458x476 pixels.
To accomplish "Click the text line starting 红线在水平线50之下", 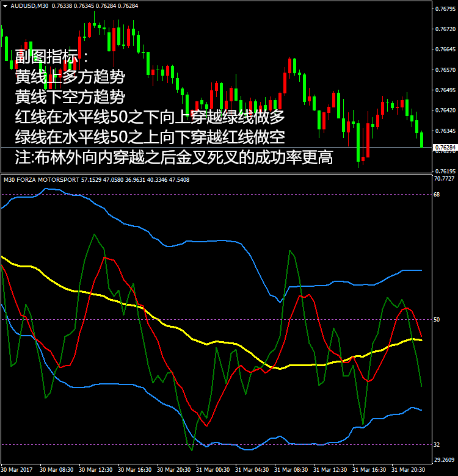I will coord(150,117).
